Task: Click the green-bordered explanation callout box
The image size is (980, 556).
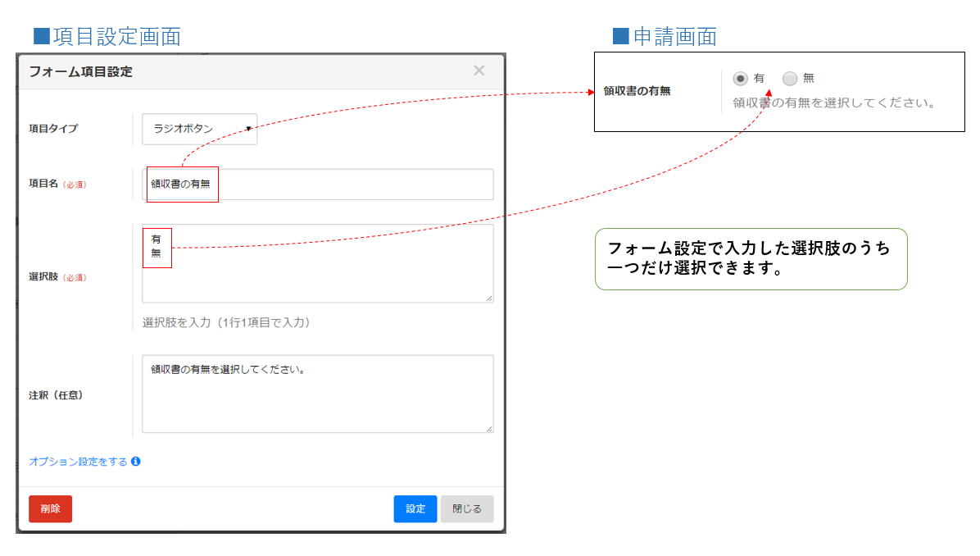Action: tap(751, 259)
